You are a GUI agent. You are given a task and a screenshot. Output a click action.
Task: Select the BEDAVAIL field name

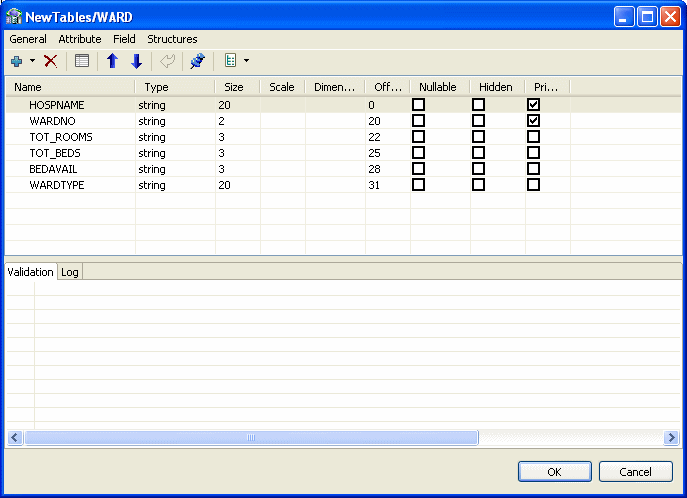click(x=53, y=169)
